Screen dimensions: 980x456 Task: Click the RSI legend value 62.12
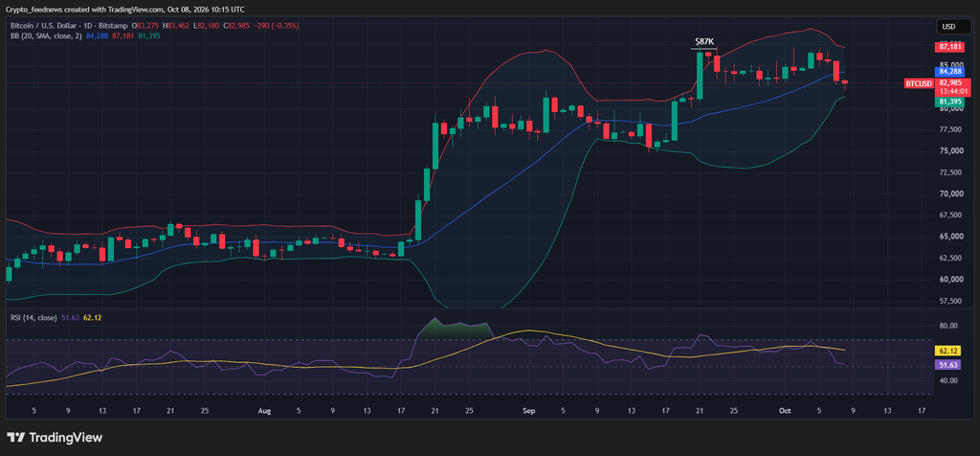click(93, 318)
